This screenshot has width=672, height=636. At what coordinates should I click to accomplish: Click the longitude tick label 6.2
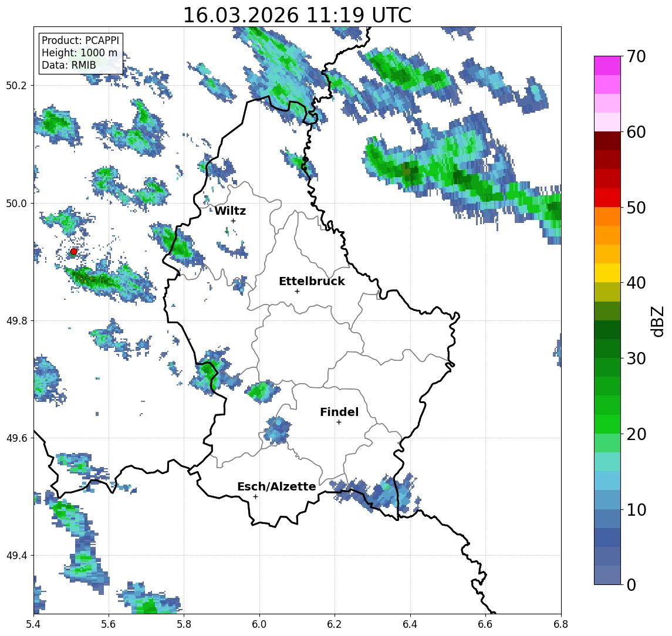(x=335, y=624)
